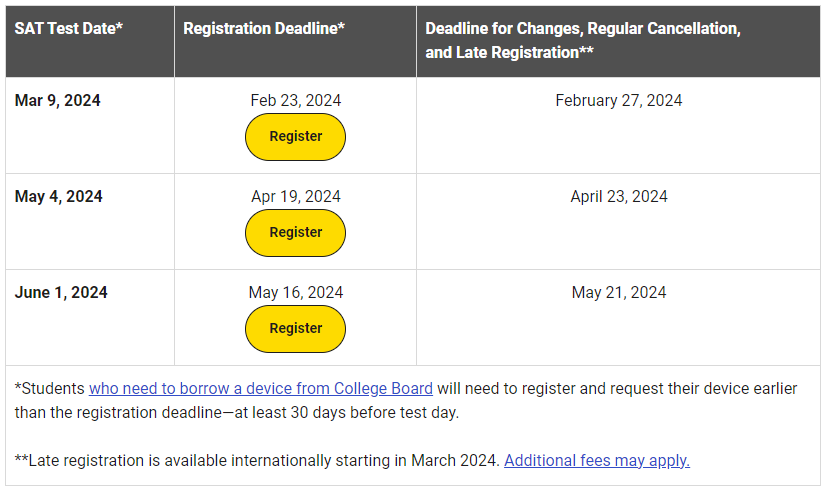Click the April 23, 2024 late deadline
Viewport: 824px width, 490px height.
coord(619,196)
